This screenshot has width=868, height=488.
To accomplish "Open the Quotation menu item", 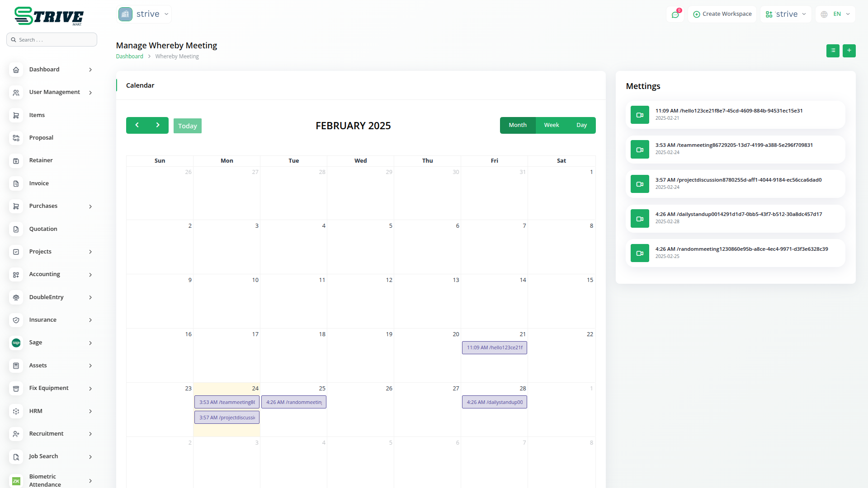I will tap(43, 229).
